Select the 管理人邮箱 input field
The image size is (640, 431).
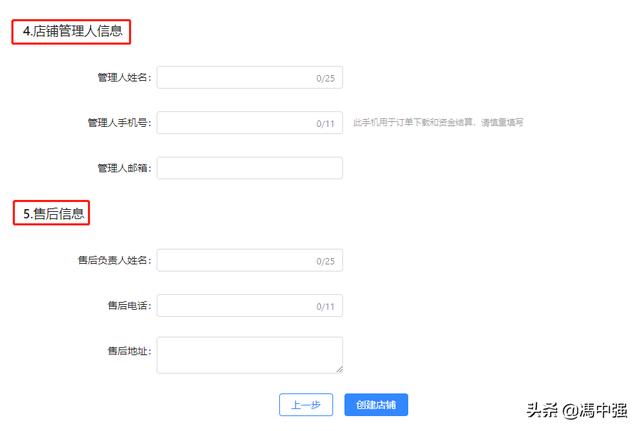coord(249,168)
